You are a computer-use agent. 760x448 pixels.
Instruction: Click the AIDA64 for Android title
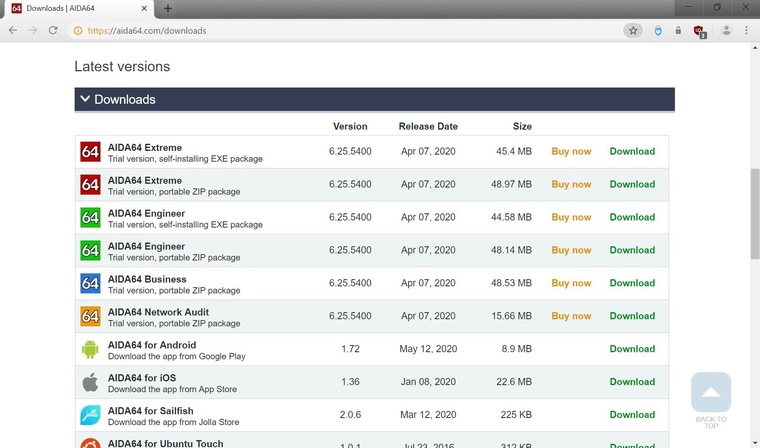(152, 345)
